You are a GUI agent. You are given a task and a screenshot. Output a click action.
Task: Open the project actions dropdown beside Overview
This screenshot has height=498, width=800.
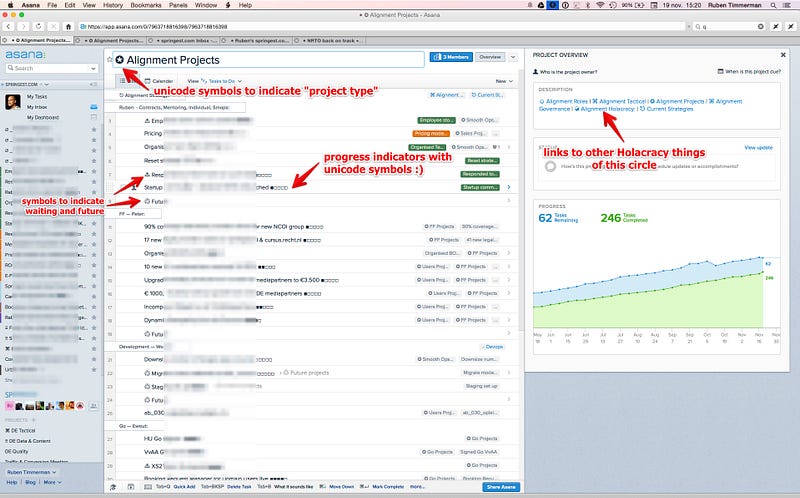[x=513, y=57]
